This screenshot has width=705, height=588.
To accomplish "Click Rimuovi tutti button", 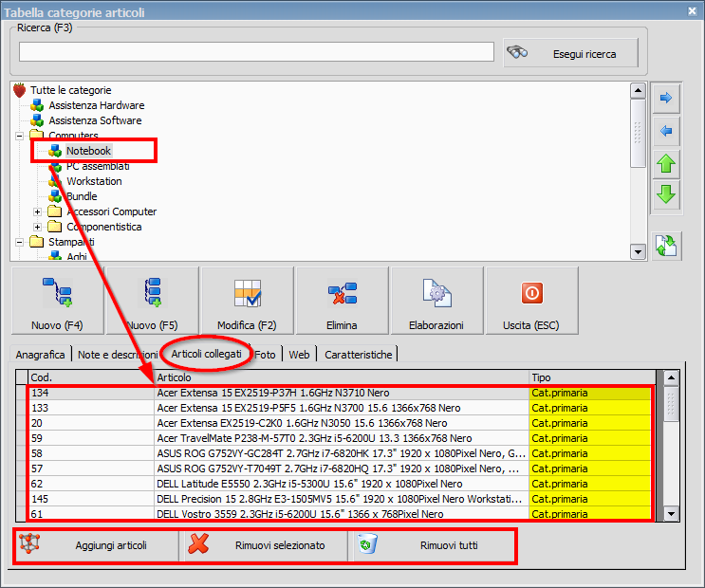I will point(434,545).
